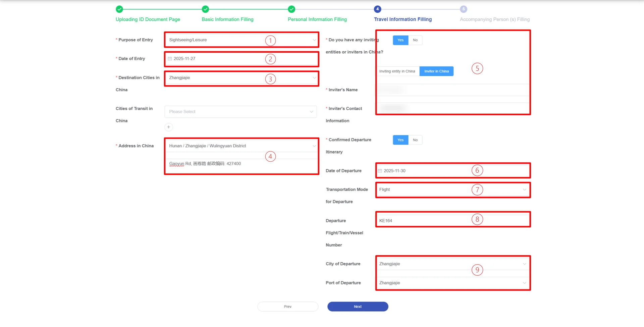644x327 pixels.
Task: Click the Basic Information Filling step checkmark icon
Action: pyautogui.click(x=206, y=9)
